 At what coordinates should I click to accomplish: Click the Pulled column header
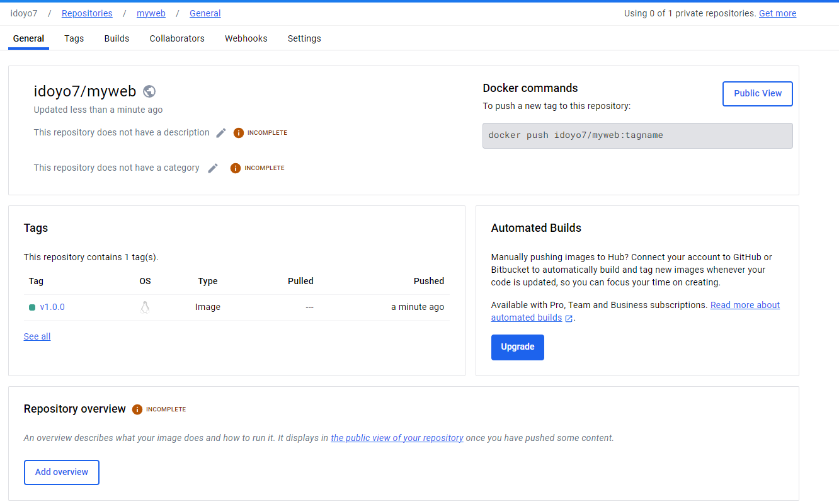click(x=300, y=281)
